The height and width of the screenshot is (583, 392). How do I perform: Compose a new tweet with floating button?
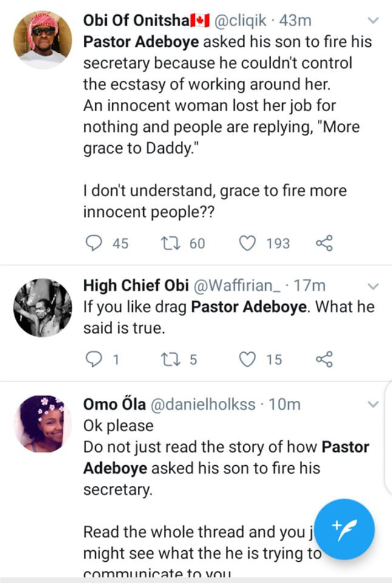[x=344, y=529]
